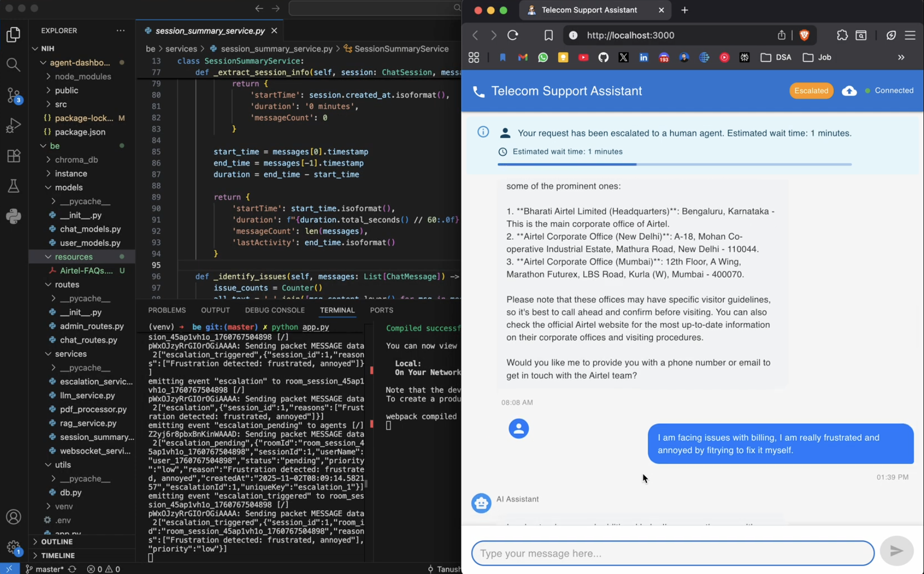Open the browser extensions puzzle icon
The height and width of the screenshot is (574, 924).
coord(842,35)
